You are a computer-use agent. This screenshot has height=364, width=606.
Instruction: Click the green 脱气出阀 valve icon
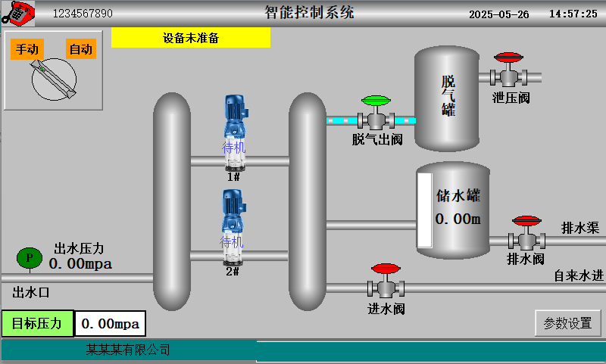[x=375, y=114]
